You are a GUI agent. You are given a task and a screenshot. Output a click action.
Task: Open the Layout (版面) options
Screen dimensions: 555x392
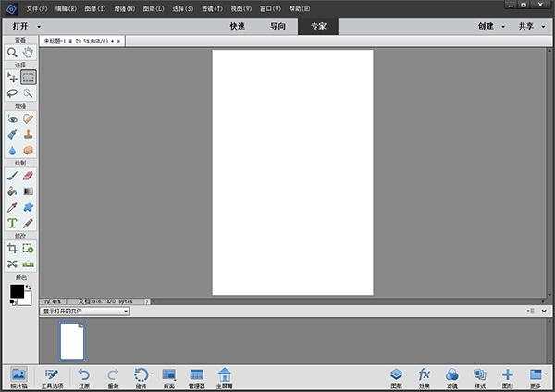[x=169, y=378]
